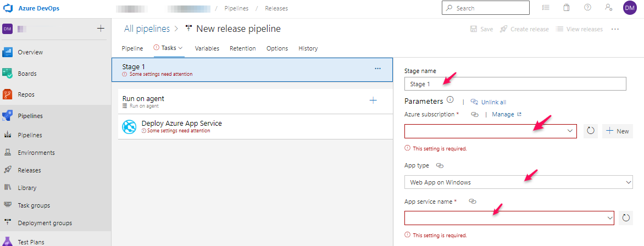Open the Azure DevOps home link

pos(39,8)
